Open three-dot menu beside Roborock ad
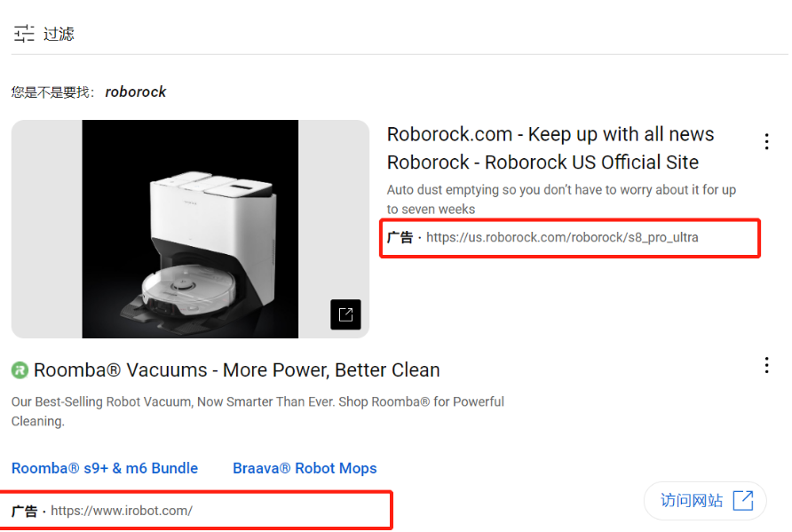The image size is (792, 532). (x=767, y=141)
